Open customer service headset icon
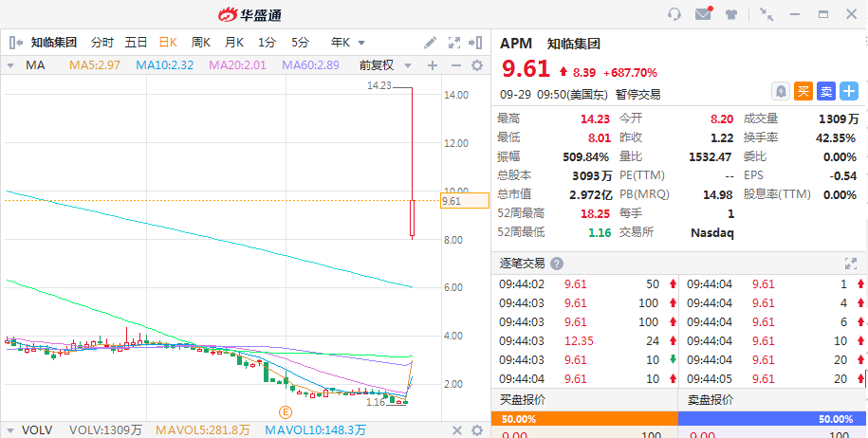The width and height of the screenshot is (868, 438). (674, 14)
